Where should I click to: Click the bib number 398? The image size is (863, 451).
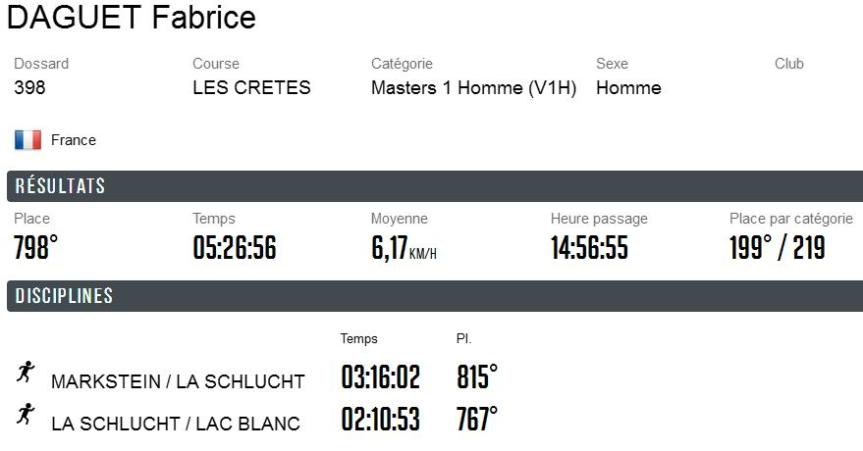(30, 88)
